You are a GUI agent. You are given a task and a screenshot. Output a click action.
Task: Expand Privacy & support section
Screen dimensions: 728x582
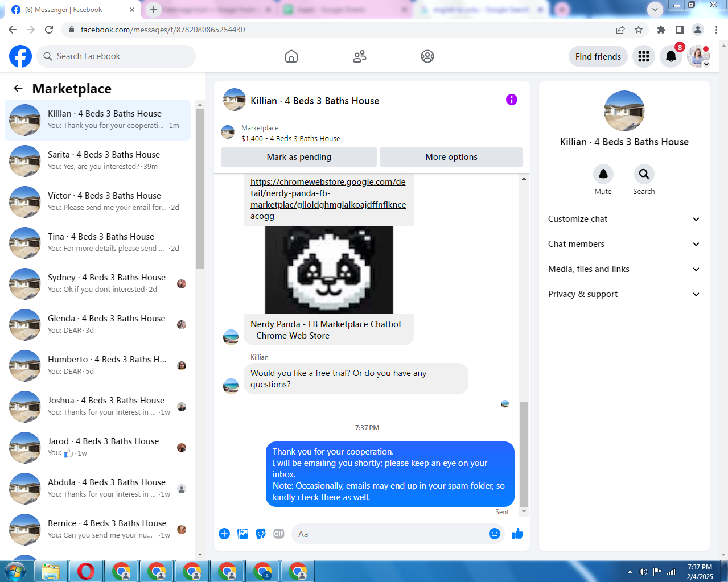click(x=624, y=294)
